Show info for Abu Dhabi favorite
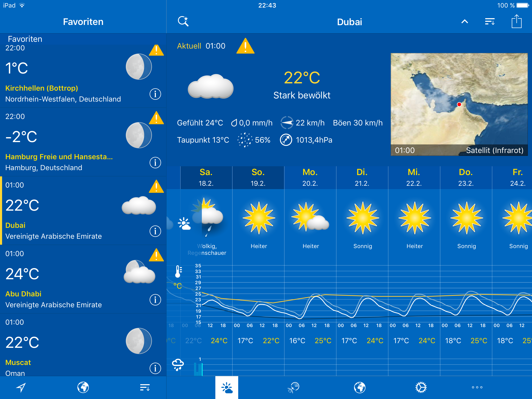This screenshot has height=399, width=532. [x=155, y=300]
